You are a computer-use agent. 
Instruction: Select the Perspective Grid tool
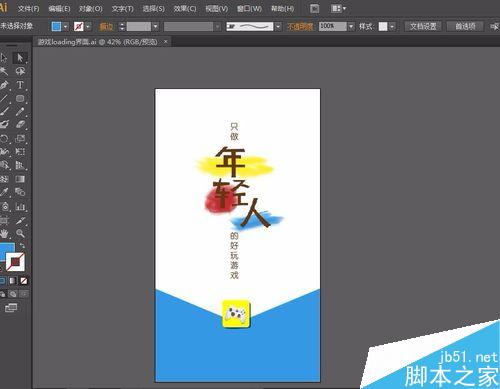(20, 165)
